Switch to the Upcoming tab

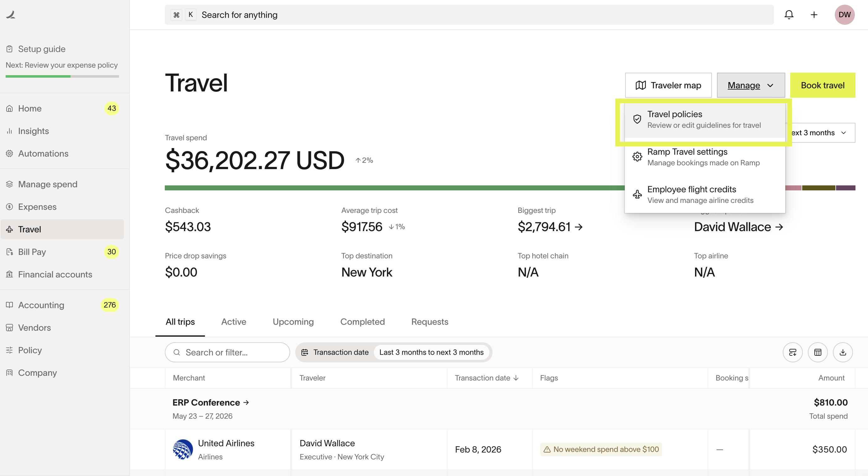click(x=293, y=322)
